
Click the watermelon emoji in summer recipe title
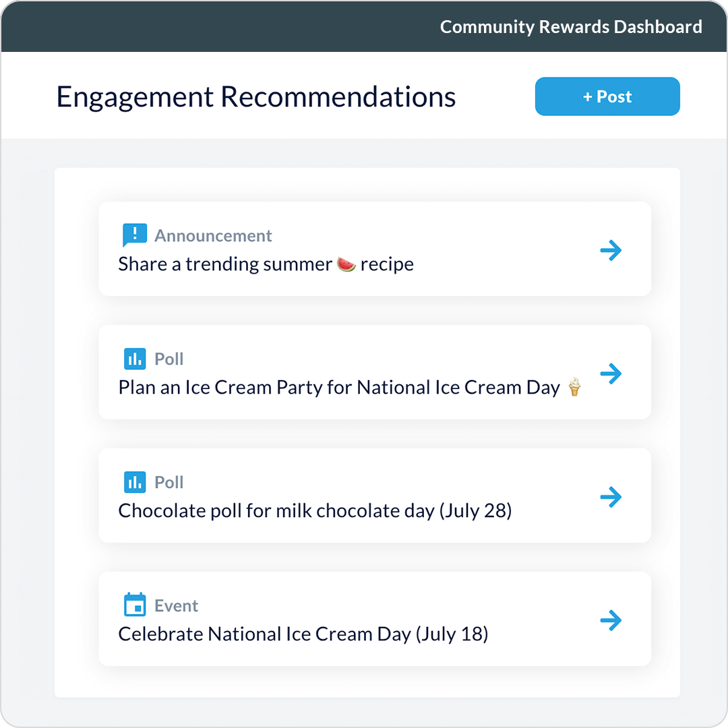pyautogui.click(x=346, y=264)
